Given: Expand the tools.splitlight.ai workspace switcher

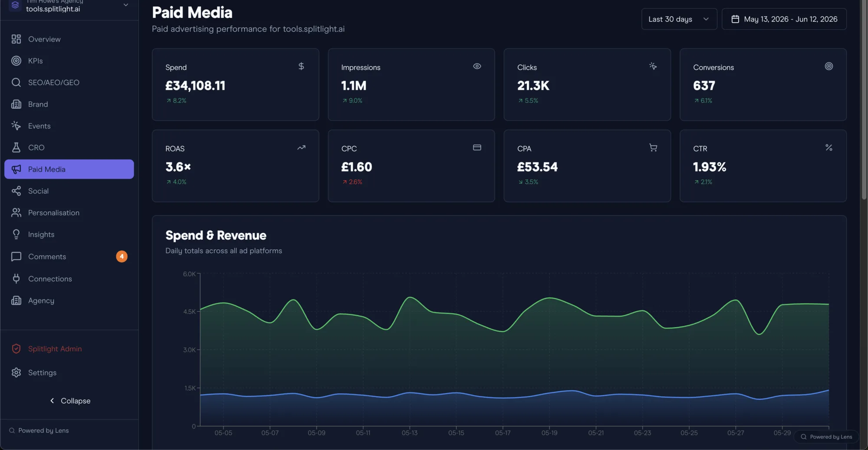Looking at the screenshot, I should (x=69, y=6).
